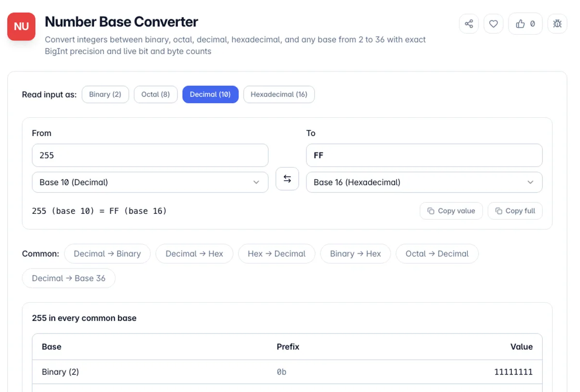This screenshot has height=392, width=580.
Task: Click the 0b prefix cell
Action: click(281, 372)
